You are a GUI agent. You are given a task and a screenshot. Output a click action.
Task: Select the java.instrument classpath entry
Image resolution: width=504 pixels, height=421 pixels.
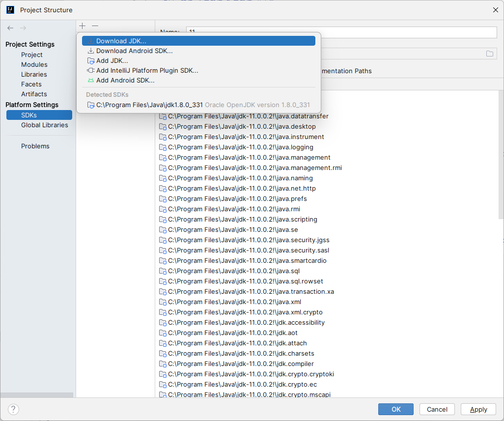[x=241, y=137]
